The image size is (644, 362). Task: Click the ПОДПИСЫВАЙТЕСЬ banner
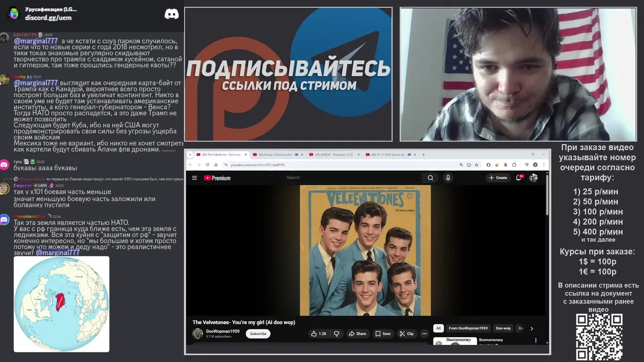pyautogui.click(x=288, y=68)
